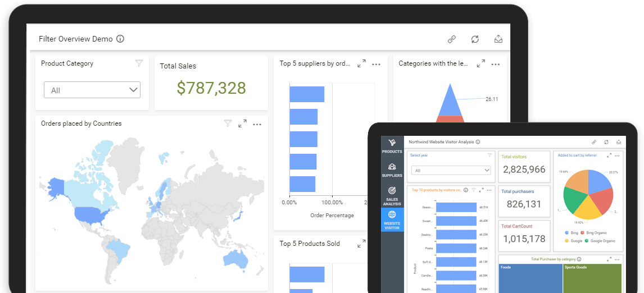Click filter icon on Top 10 products widget
The height and width of the screenshot is (293, 644).
[x=474, y=190]
